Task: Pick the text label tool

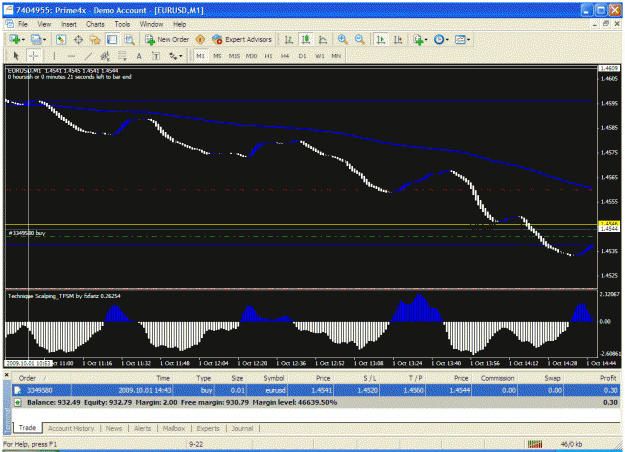Action: pos(156,56)
